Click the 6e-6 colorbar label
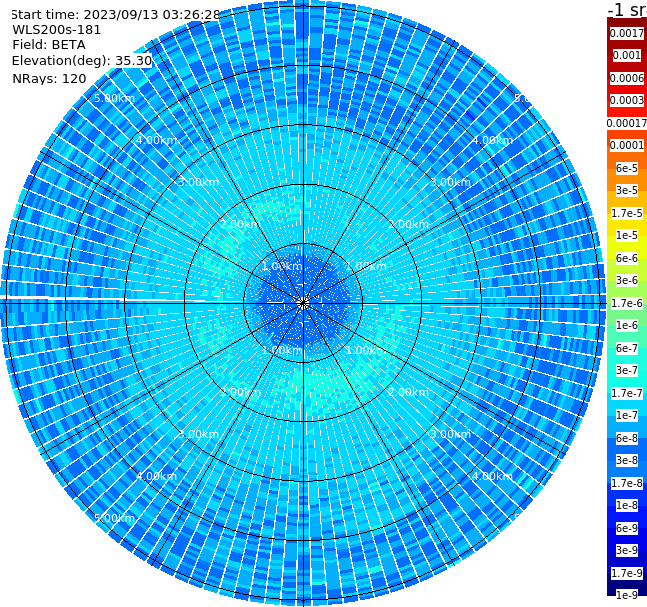Image resolution: width=647 pixels, height=607 pixels. 627,258
